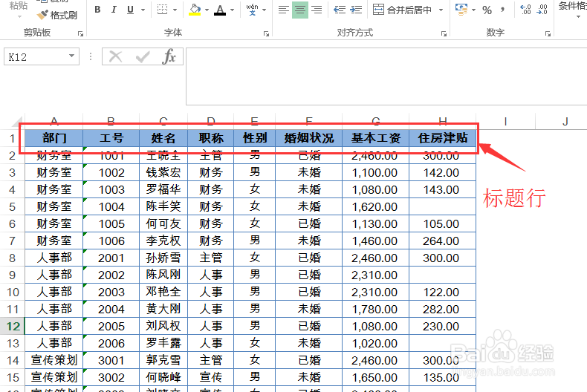587x392 pixels.
Task: Click cancel X in formula bar
Action: pos(116,57)
